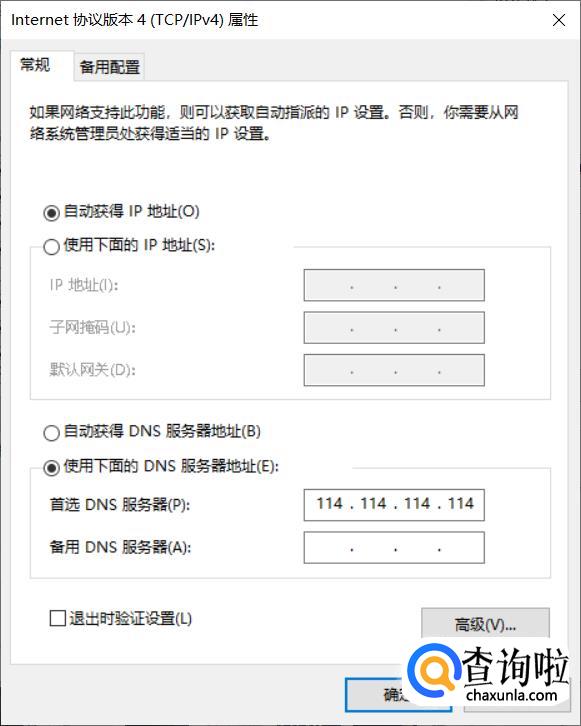581x726 pixels.
Task: Click first octet 114 in preferred DNS
Action: coord(330,503)
